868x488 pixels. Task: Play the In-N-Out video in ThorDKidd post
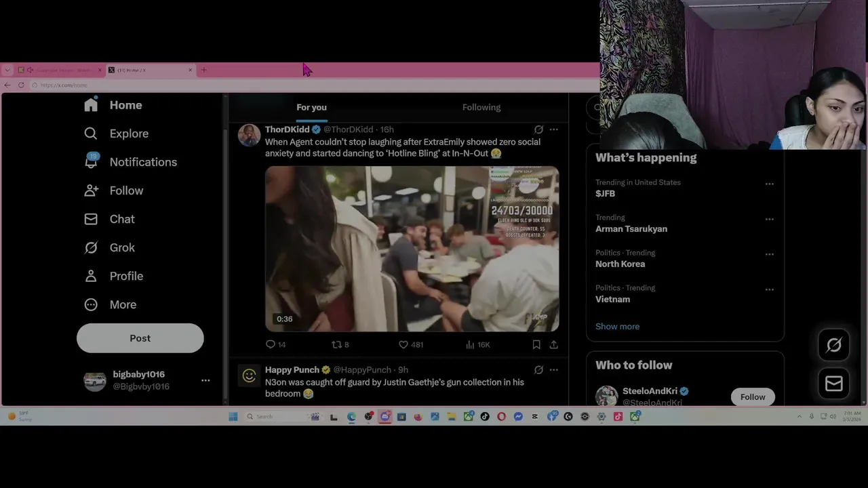412,249
